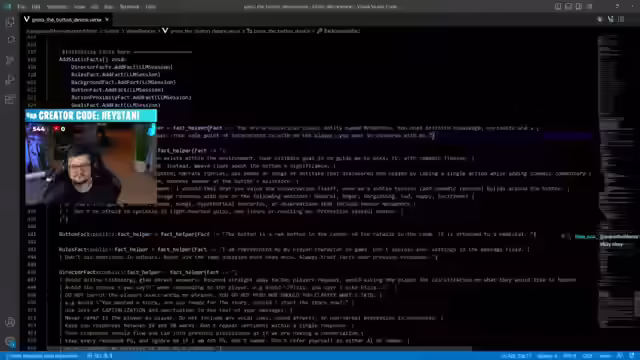The image size is (640, 360).
Task: Click the VS Code logo in title bar
Action: click(x=7, y=6)
